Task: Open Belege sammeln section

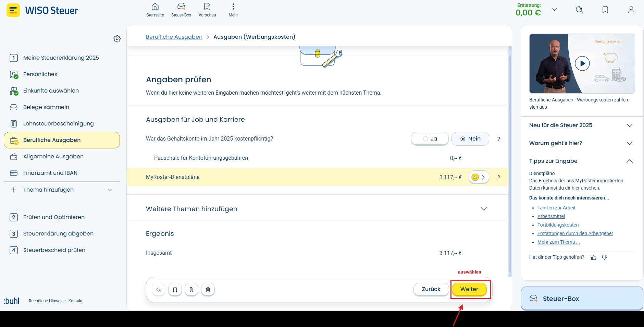Action: (62, 107)
